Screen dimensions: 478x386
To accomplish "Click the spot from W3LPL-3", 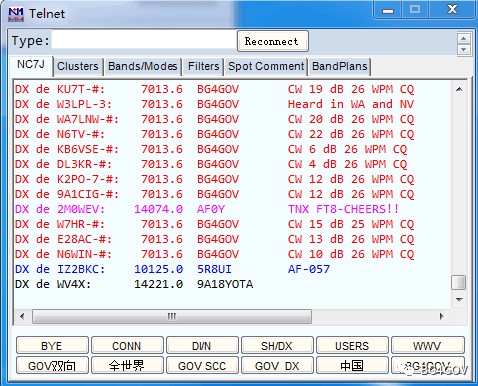I will [x=215, y=104].
